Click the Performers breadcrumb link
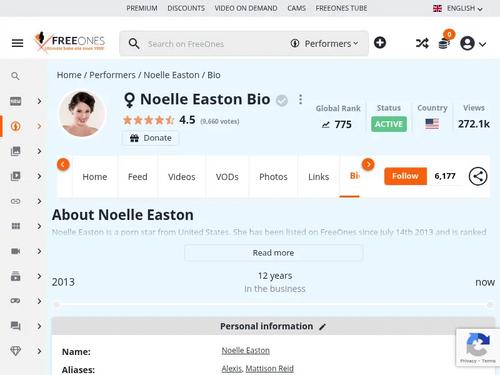 [112, 75]
